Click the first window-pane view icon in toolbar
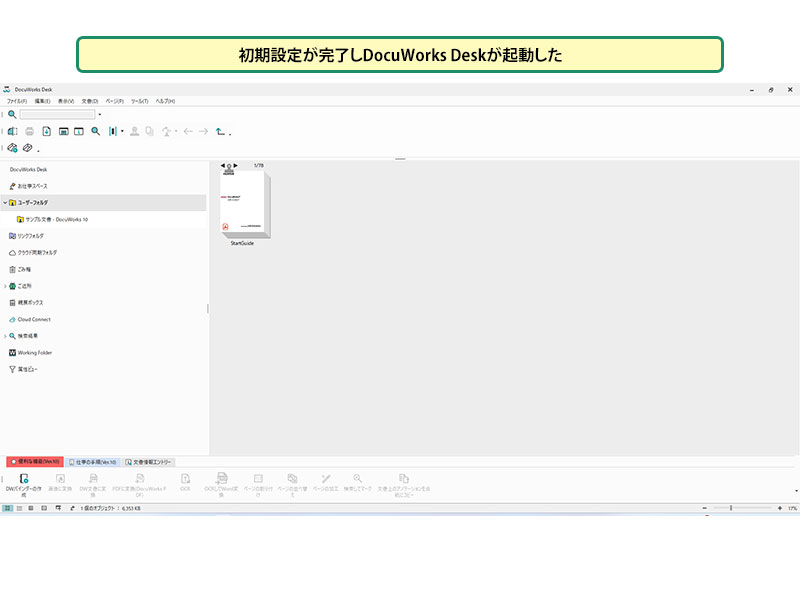The image size is (800, 600). tap(63, 131)
